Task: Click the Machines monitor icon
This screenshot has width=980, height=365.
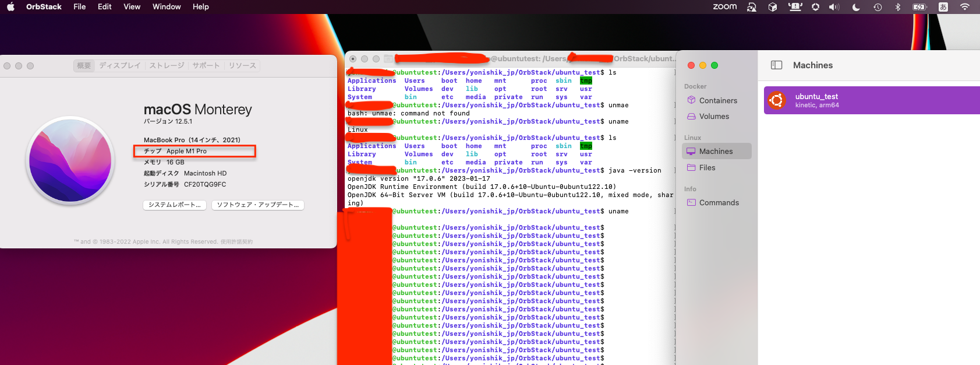Action: click(x=691, y=151)
